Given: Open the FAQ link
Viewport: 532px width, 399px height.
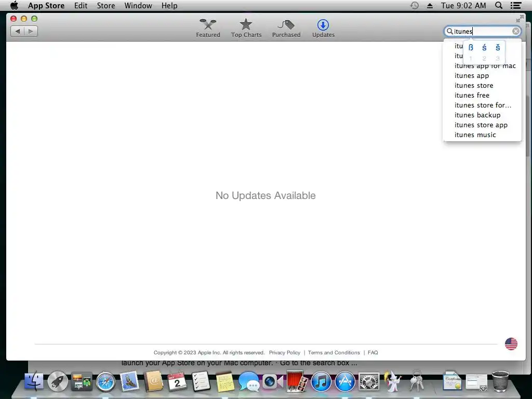Looking at the screenshot, I should pyautogui.click(x=373, y=353).
